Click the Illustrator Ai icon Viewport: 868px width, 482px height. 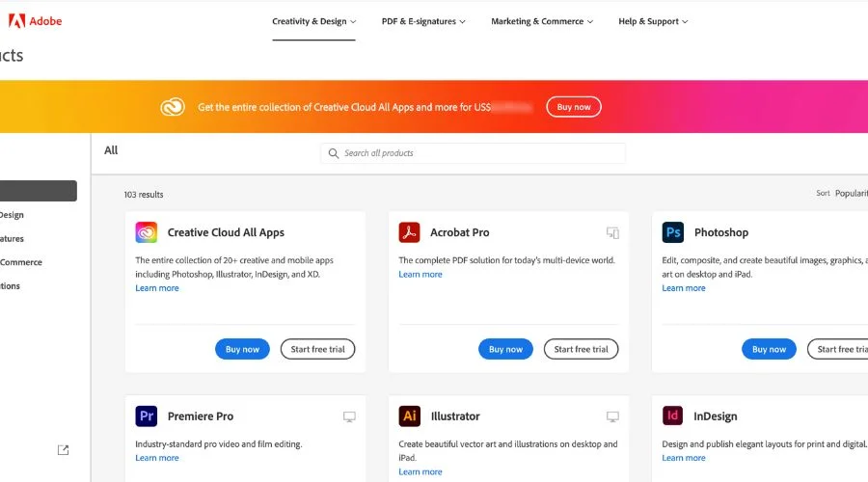[x=409, y=416]
